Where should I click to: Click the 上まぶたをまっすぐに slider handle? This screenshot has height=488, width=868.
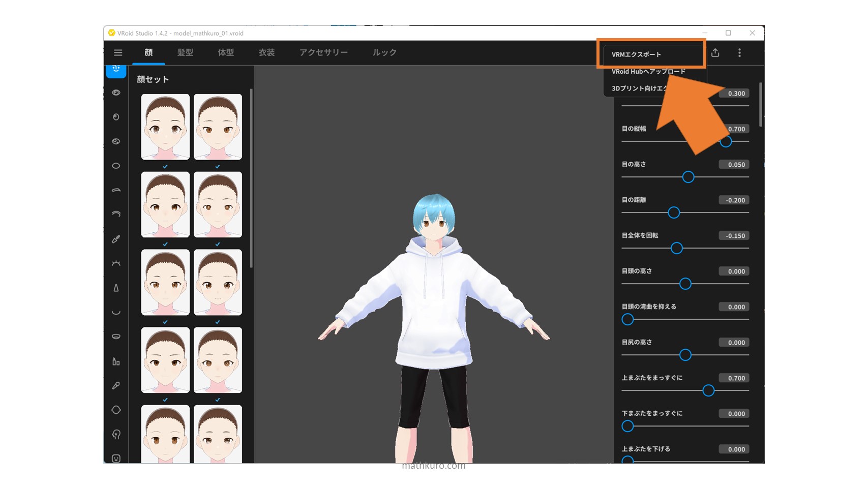(x=708, y=390)
